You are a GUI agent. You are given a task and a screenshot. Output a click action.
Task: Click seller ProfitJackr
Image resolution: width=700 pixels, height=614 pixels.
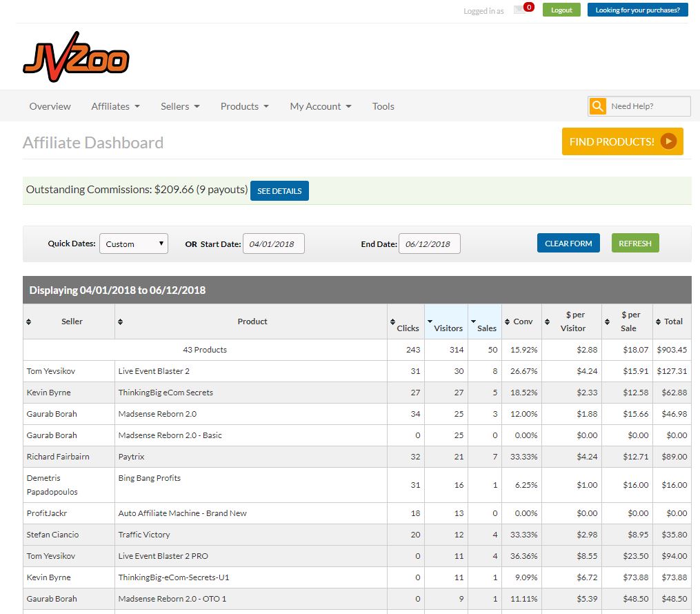click(47, 513)
